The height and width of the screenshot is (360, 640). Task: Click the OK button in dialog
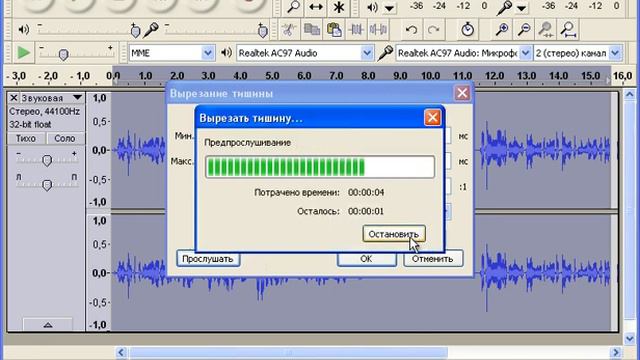pyautogui.click(x=367, y=259)
